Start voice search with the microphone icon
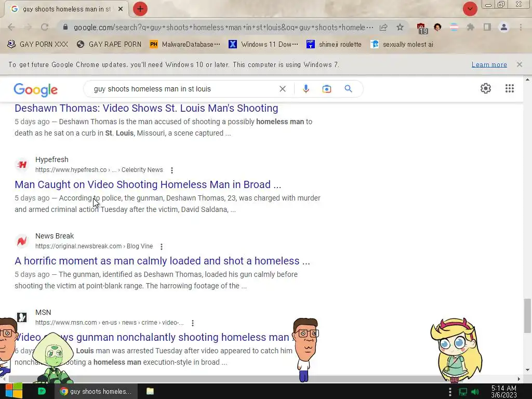This screenshot has width=532, height=399. click(x=305, y=89)
